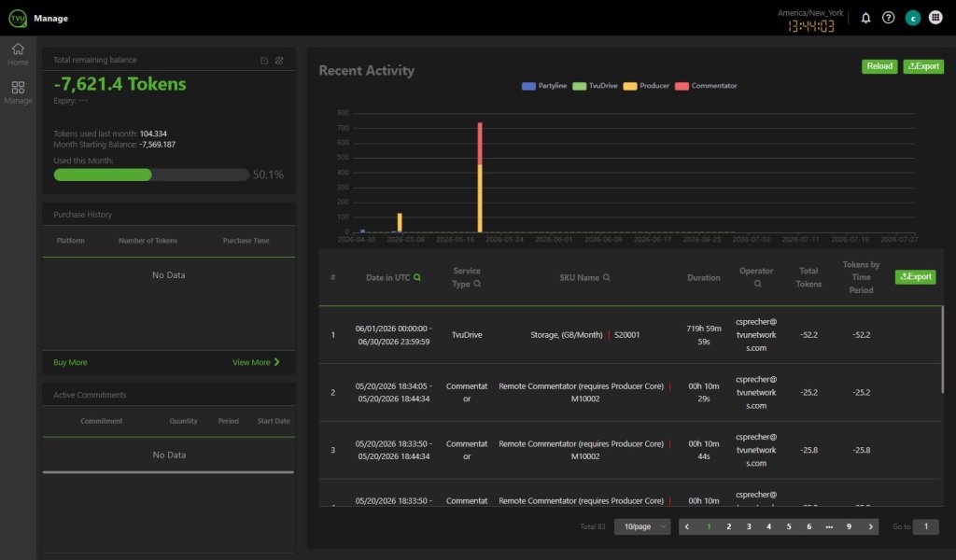The height and width of the screenshot is (560, 956).
Task: Click the '-25.8' Total Tokens cell
Action: click(808, 450)
